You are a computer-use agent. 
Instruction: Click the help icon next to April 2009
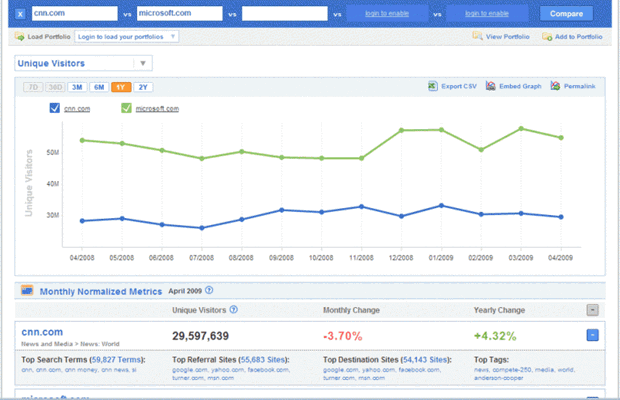click(209, 291)
